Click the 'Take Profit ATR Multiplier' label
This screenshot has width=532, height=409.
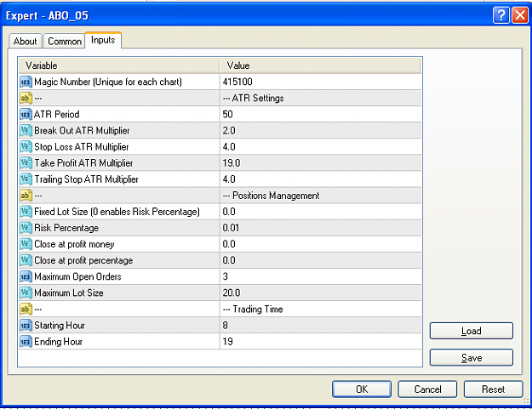pyautogui.click(x=83, y=163)
